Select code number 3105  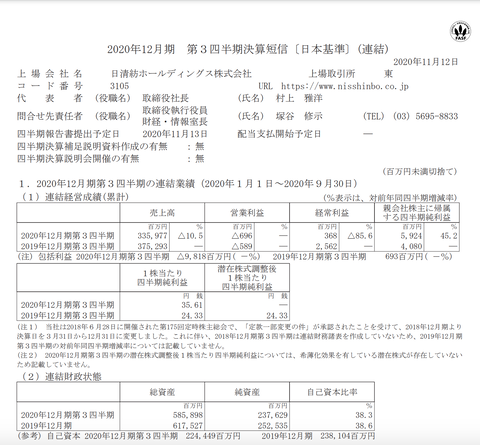(119, 86)
